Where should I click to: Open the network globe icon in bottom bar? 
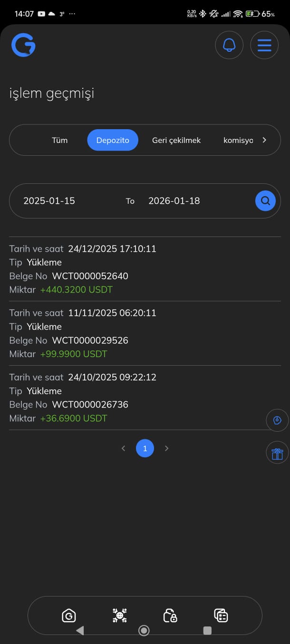[x=119, y=616]
